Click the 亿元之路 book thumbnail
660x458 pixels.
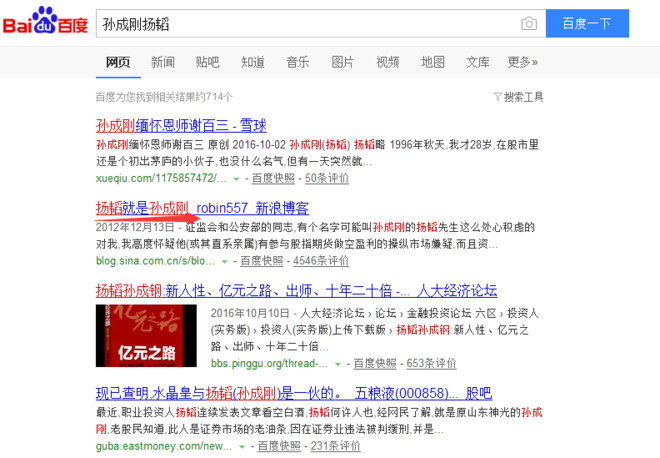coord(146,336)
